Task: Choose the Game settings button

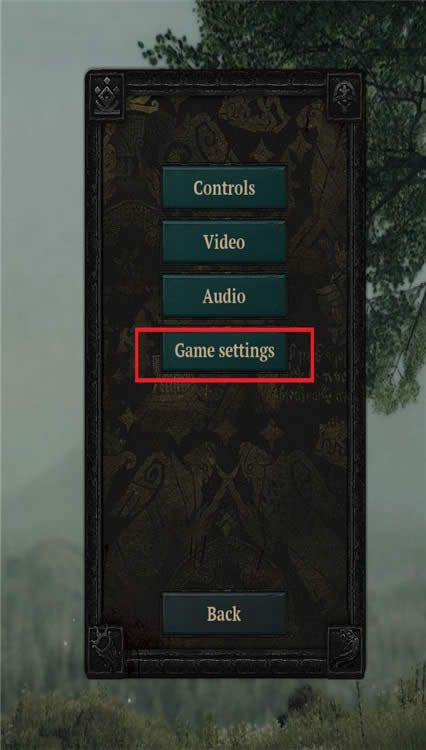Action: 224,351
